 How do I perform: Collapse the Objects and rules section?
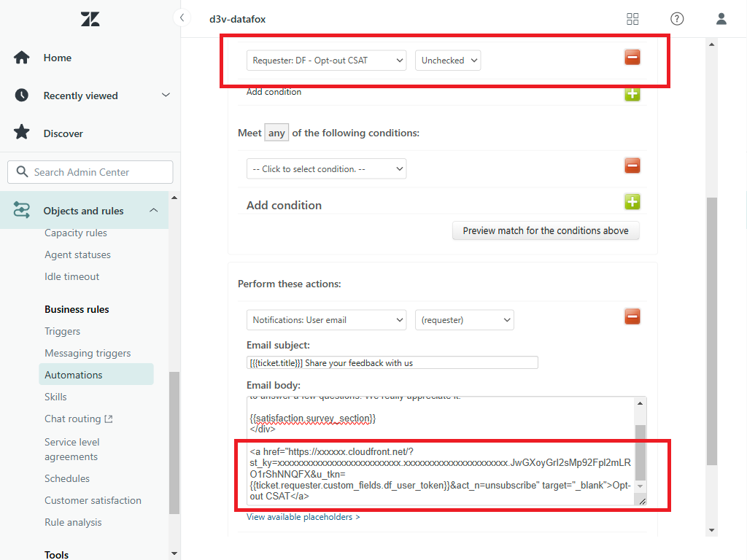[x=153, y=209]
